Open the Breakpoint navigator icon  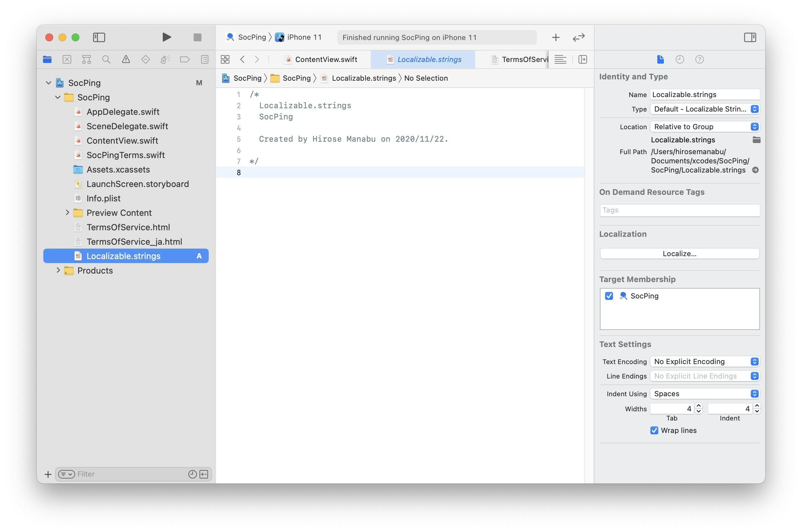click(x=185, y=59)
